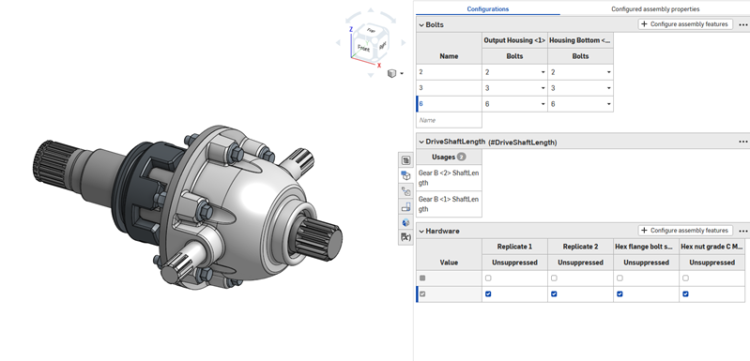Rotate view with the right arrow beside view cube

pos(403,43)
